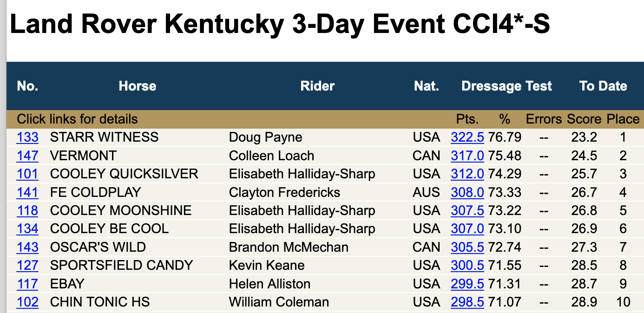Viewport: 644px width, 313px height.
Task: Open entry number 141 link
Action: pyautogui.click(x=27, y=192)
